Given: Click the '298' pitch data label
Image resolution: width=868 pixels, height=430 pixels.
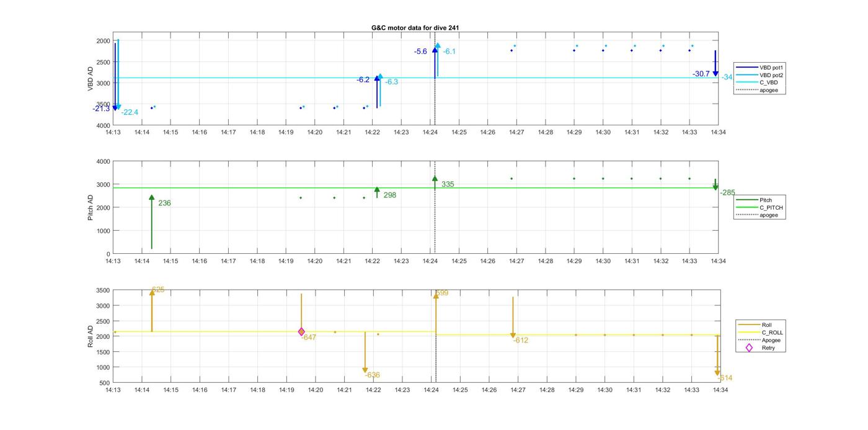Looking at the screenshot, I should point(389,195).
